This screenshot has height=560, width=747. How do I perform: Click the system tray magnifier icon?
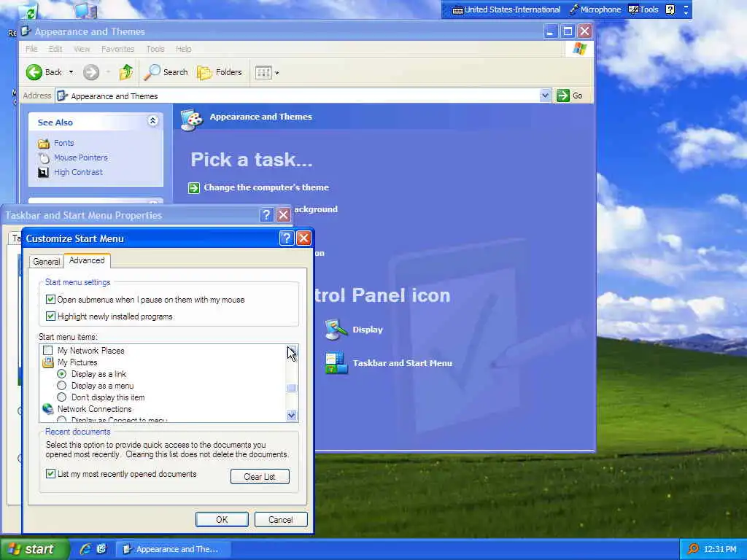tap(693, 549)
